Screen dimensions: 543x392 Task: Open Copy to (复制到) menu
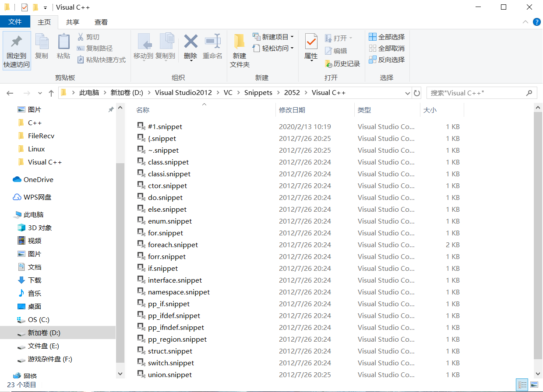[166, 46]
